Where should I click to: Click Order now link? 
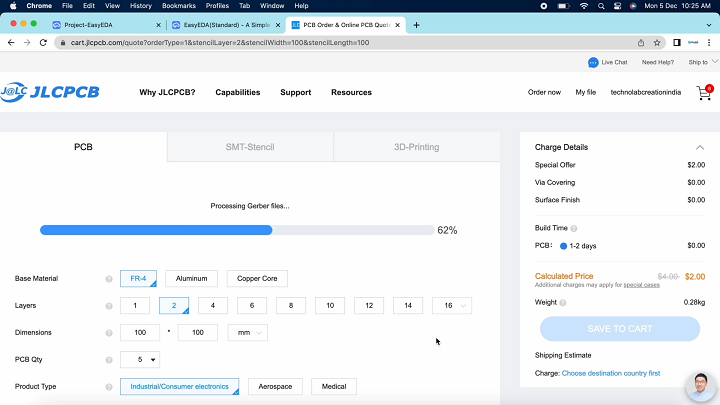[544, 92]
